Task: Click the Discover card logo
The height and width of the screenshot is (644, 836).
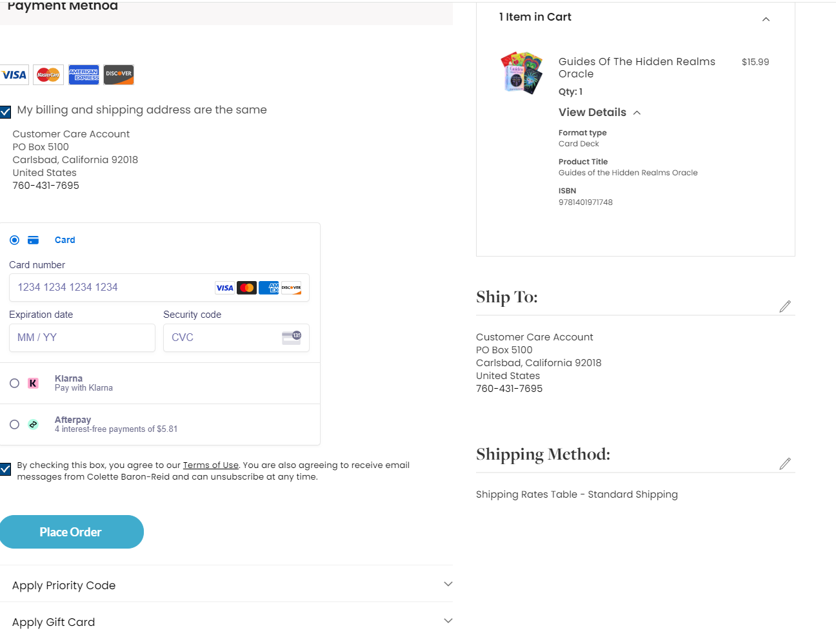Action: [x=119, y=75]
